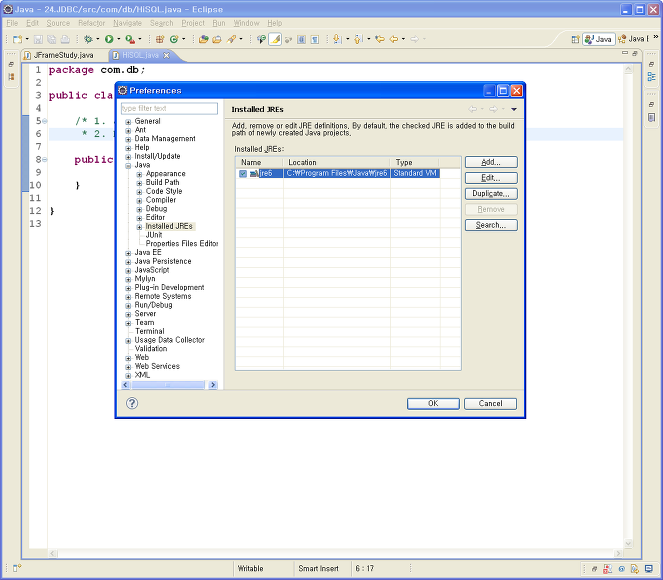Click the Open Perspective icon
This screenshot has width=663, height=580.
[575, 39]
